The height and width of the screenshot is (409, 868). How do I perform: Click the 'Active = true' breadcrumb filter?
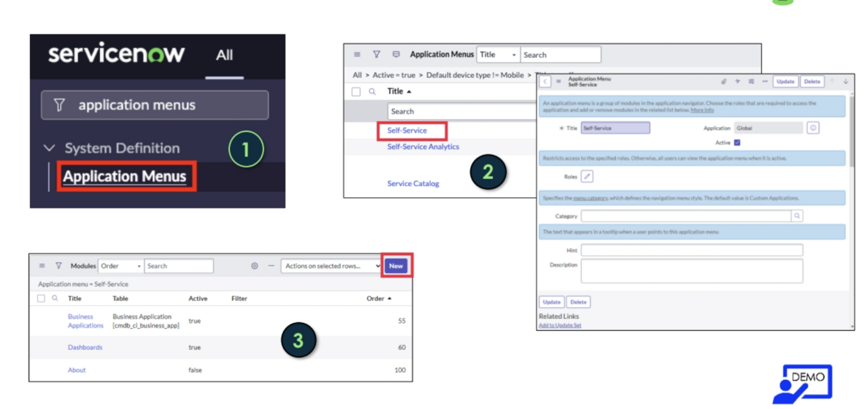coord(394,75)
